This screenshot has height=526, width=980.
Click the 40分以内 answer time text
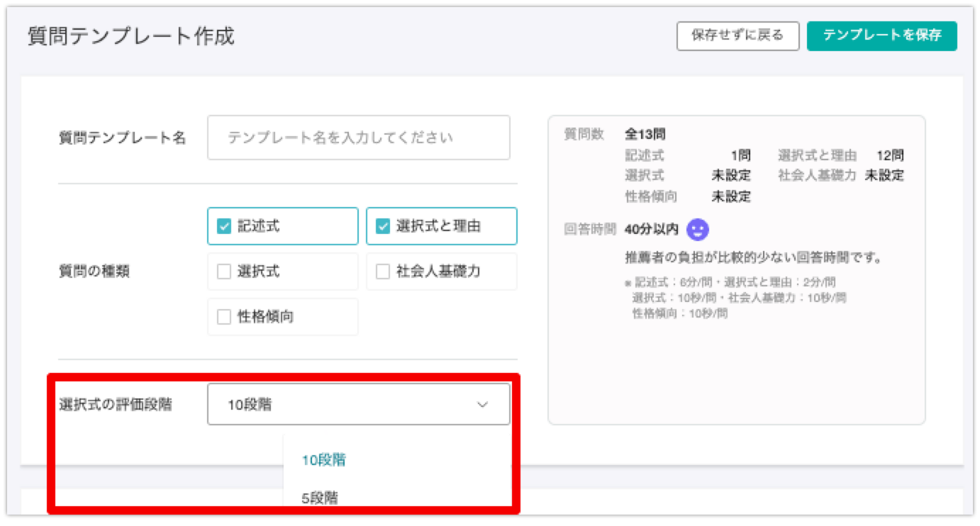651,230
